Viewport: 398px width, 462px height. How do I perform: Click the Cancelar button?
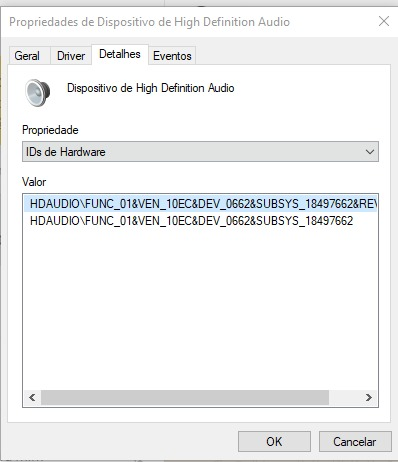point(355,442)
